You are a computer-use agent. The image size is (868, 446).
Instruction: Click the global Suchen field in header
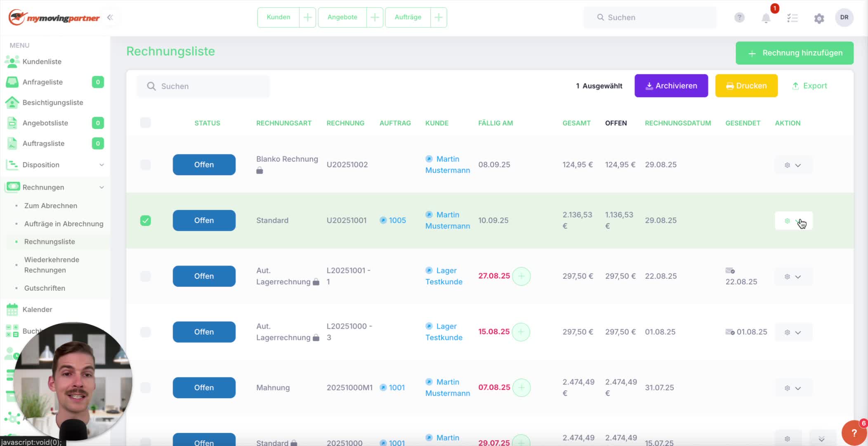[x=650, y=17]
